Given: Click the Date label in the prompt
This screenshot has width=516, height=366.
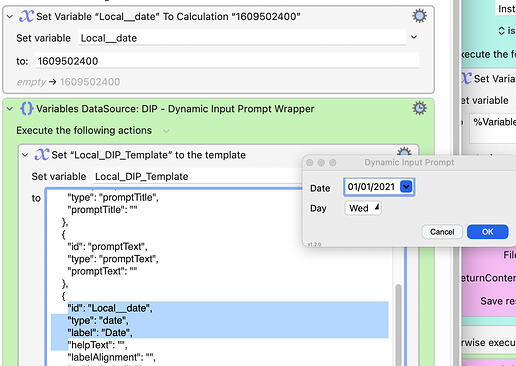Looking at the screenshot, I should tap(320, 188).
